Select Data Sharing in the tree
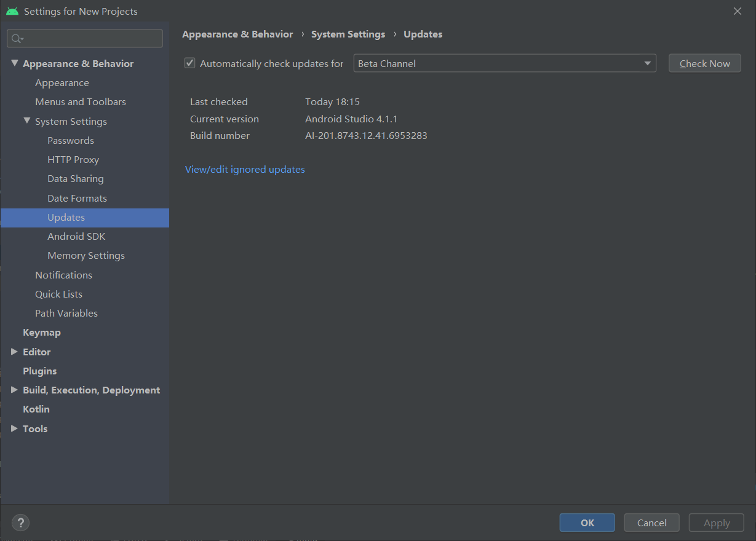 [76, 178]
